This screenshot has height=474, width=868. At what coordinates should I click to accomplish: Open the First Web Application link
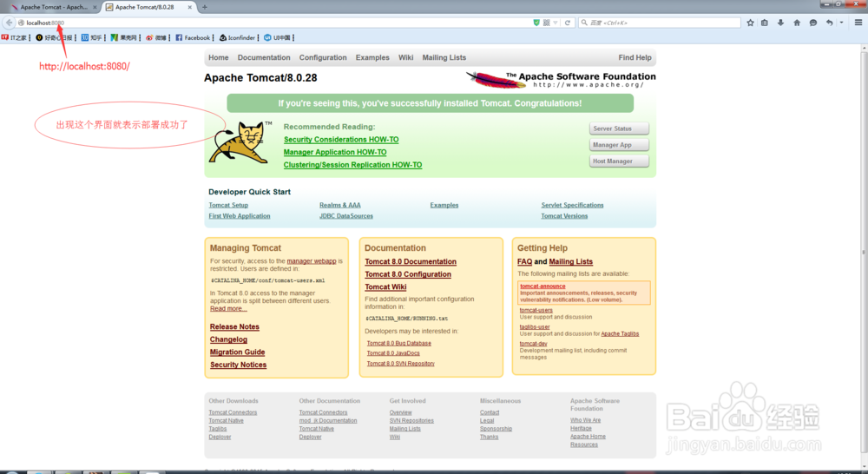(240, 216)
